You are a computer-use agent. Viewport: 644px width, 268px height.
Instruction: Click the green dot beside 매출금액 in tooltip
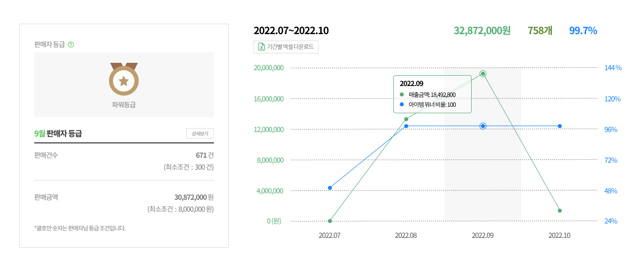402,94
